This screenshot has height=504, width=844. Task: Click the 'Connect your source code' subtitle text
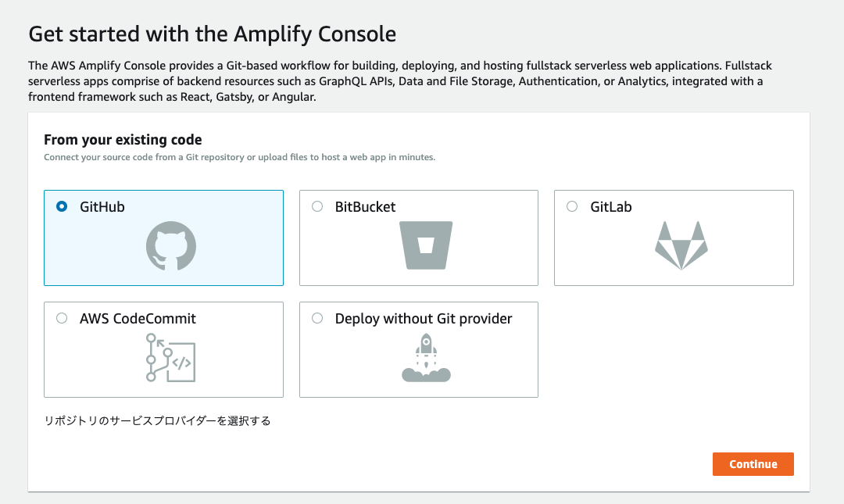pyautogui.click(x=239, y=157)
